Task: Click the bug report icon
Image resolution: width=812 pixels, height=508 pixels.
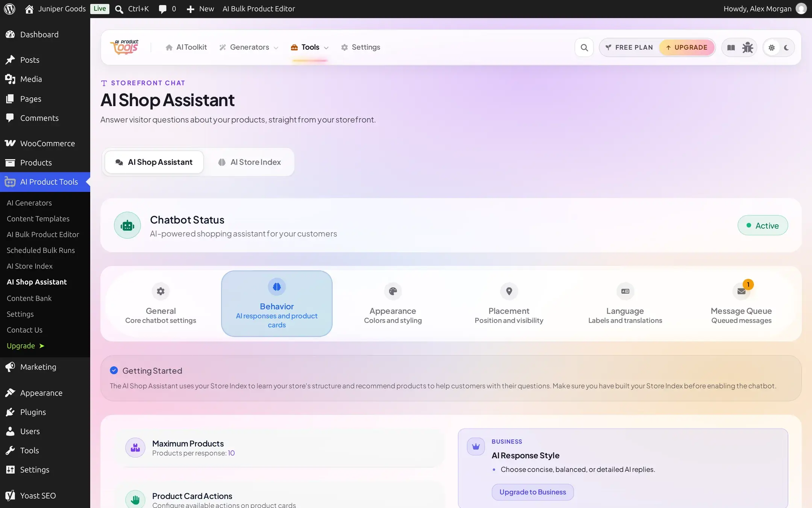Action: (x=747, y=47)
